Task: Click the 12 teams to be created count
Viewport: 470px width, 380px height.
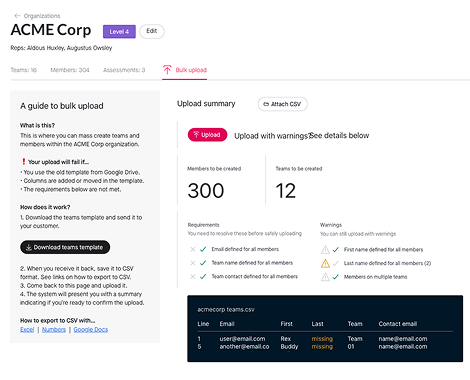Action: [x=286, y=191]
